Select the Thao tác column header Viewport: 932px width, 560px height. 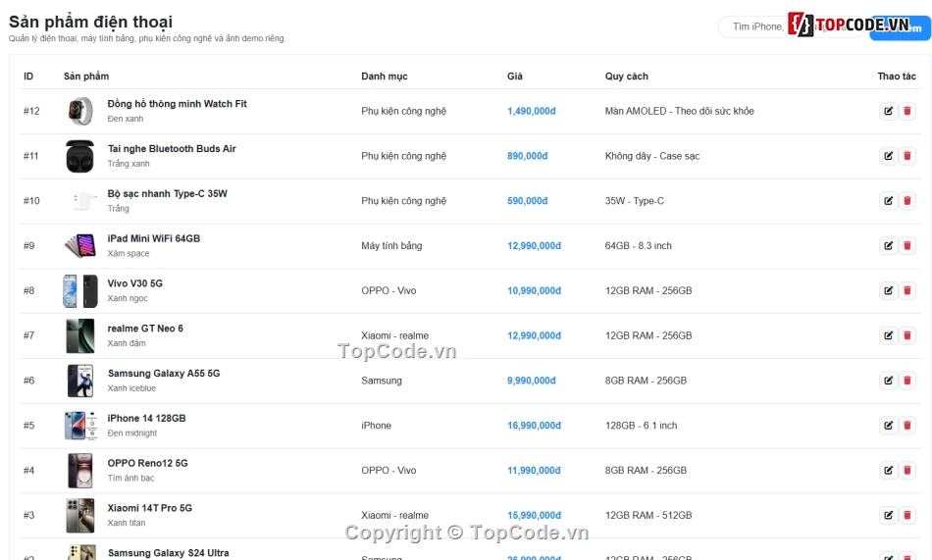coord(897,76)
